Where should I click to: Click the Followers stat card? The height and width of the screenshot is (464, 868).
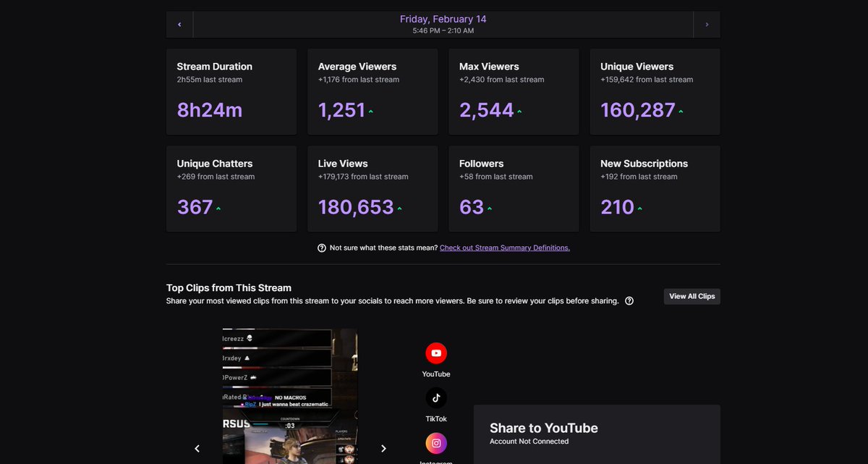pos(513,188)
